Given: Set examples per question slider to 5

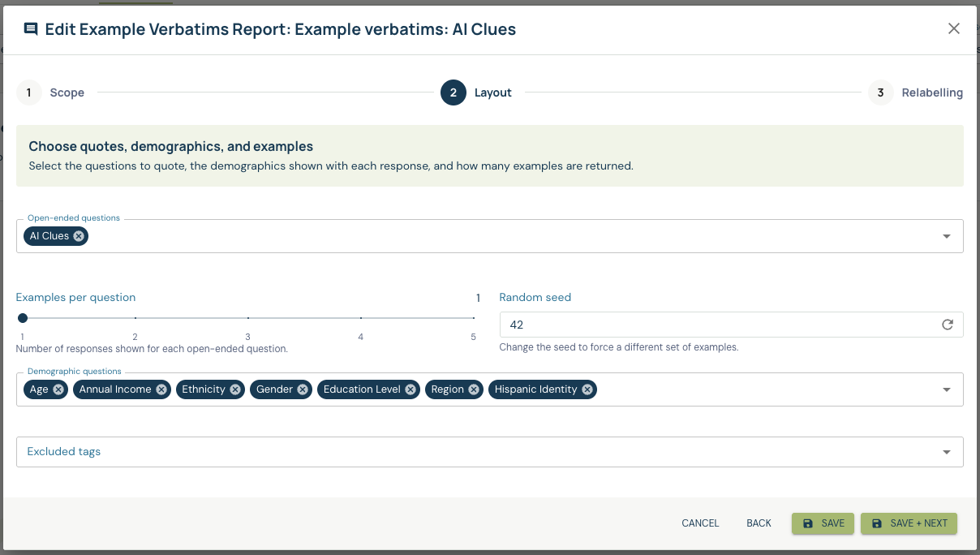Looking at the screenshot, I should pos(474,318).
